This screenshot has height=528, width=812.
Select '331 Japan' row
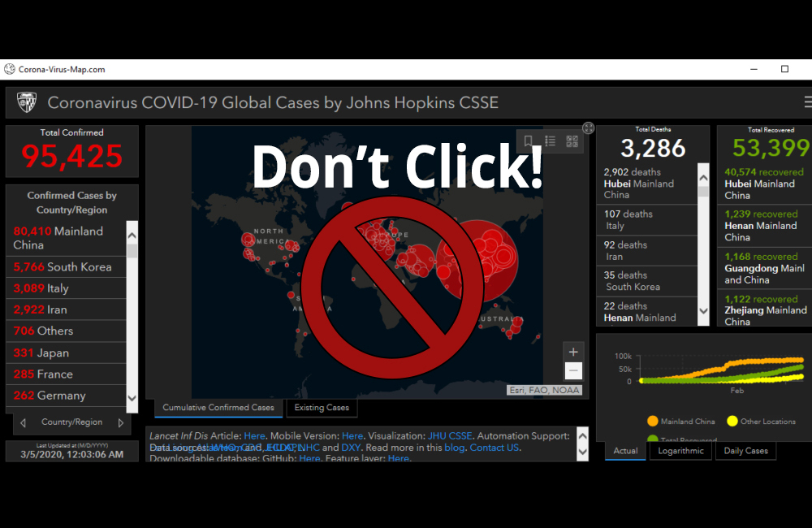[x=66, y=353]
